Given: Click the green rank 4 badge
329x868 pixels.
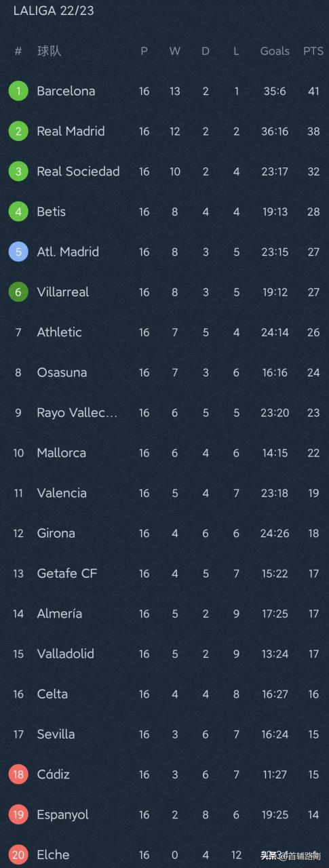Looking at the screenshot, I should pyautogui.click(x=18, y=212).
